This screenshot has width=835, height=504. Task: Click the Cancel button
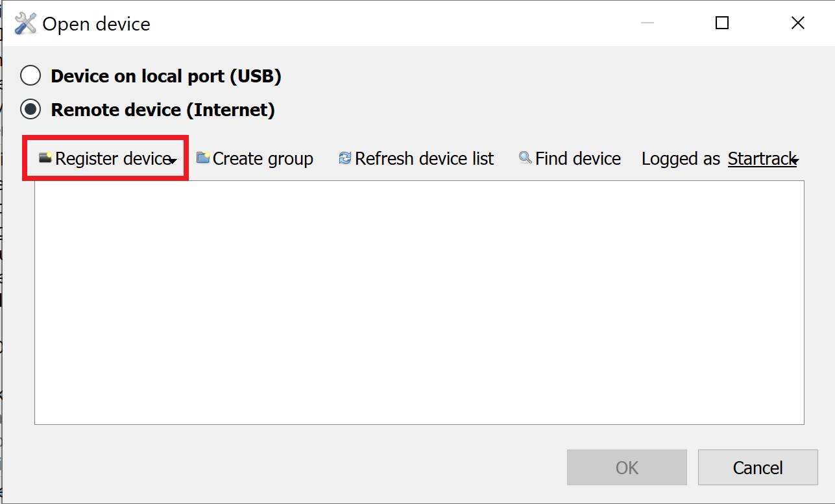pos(758,468)
